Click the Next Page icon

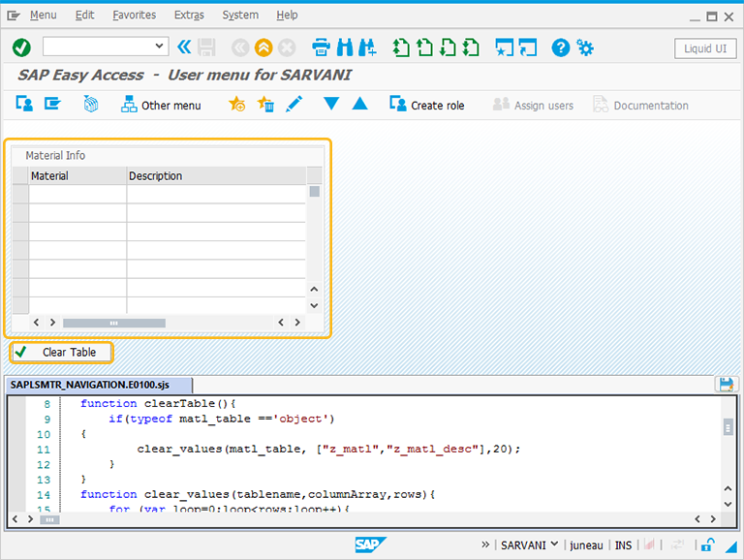(x=448, y=47)
